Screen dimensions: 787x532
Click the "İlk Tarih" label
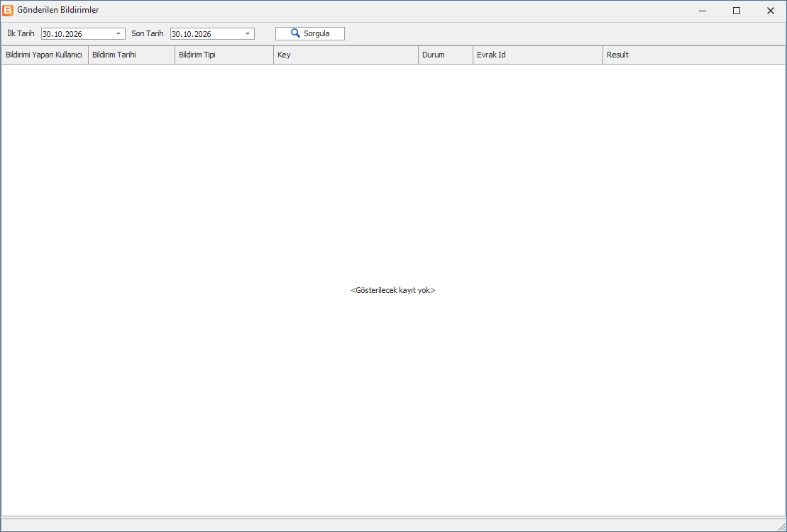21,33
